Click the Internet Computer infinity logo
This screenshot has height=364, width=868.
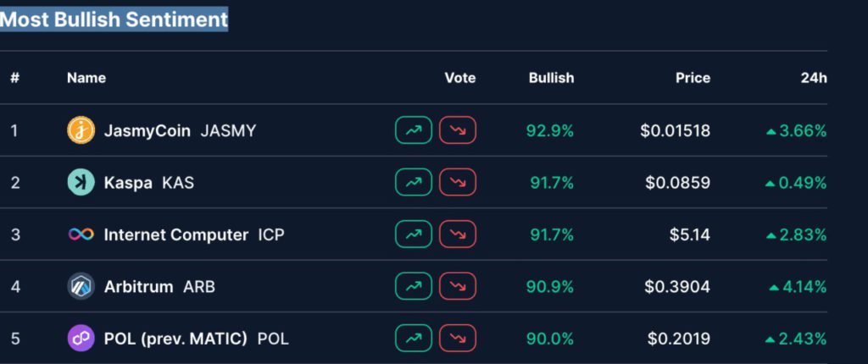81,234
